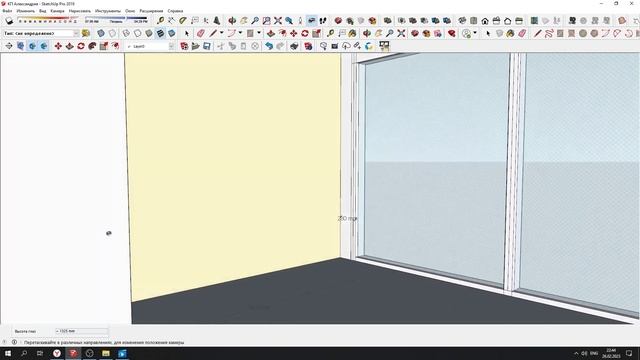Open the Файл menu
Viewport: 640px width, 360px height.
tap(7, 11)
